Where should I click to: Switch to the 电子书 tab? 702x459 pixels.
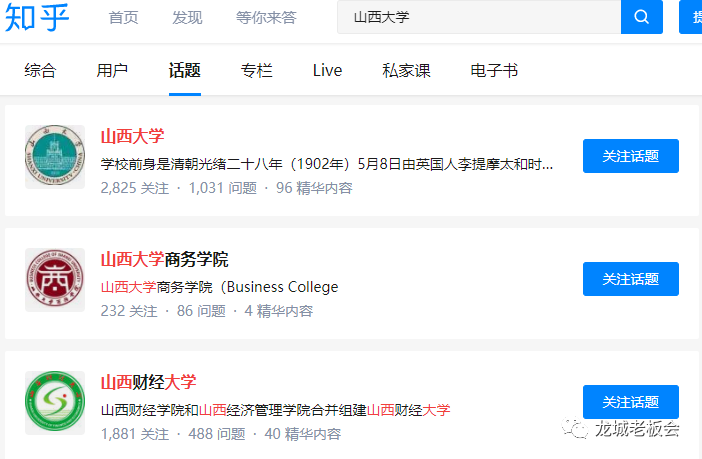click(x=494, y=70)
